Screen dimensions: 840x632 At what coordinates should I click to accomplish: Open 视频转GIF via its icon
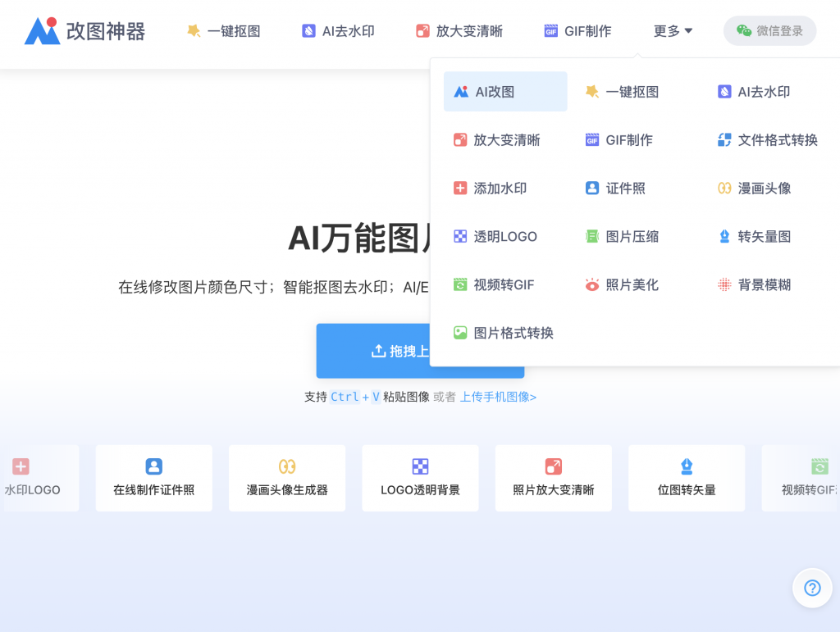459,284
